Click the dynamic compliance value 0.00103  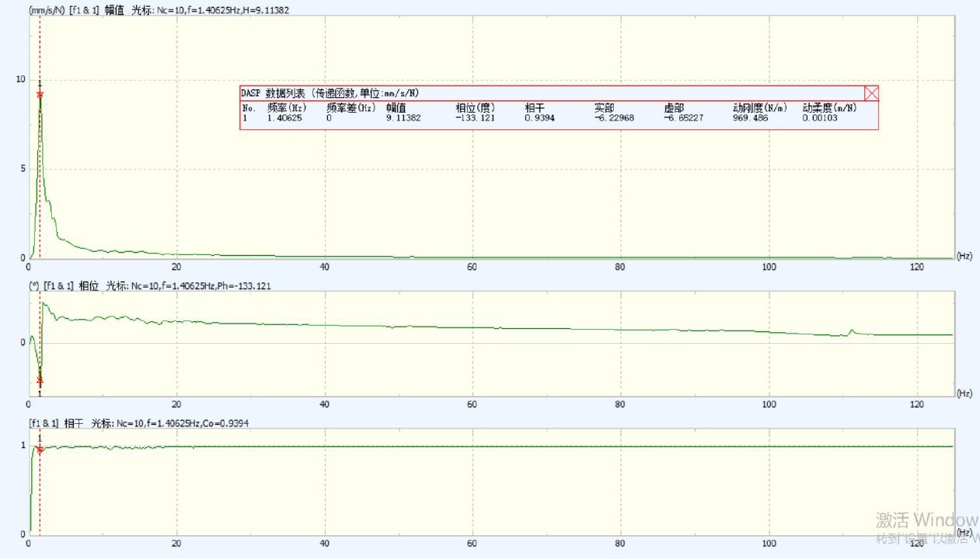(820, 118)
